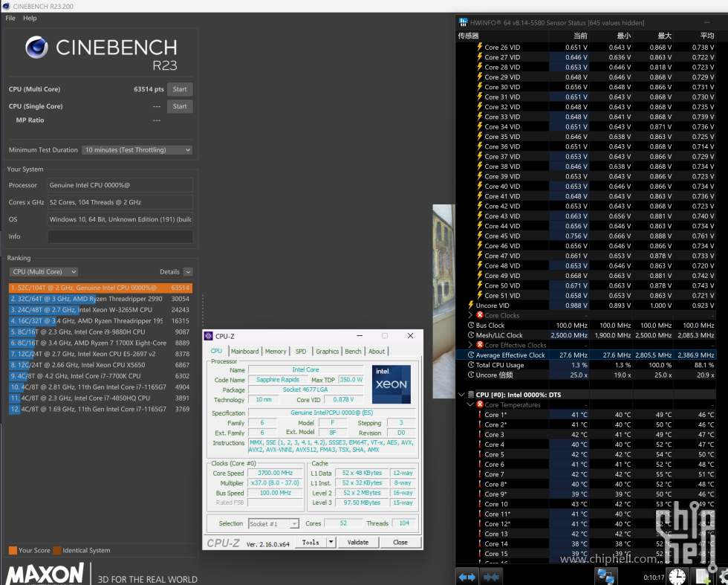Viewport: 728px width, 585px height.
Task: Click the lightning icon beside Uncore VID
Action: click(471, 306)
